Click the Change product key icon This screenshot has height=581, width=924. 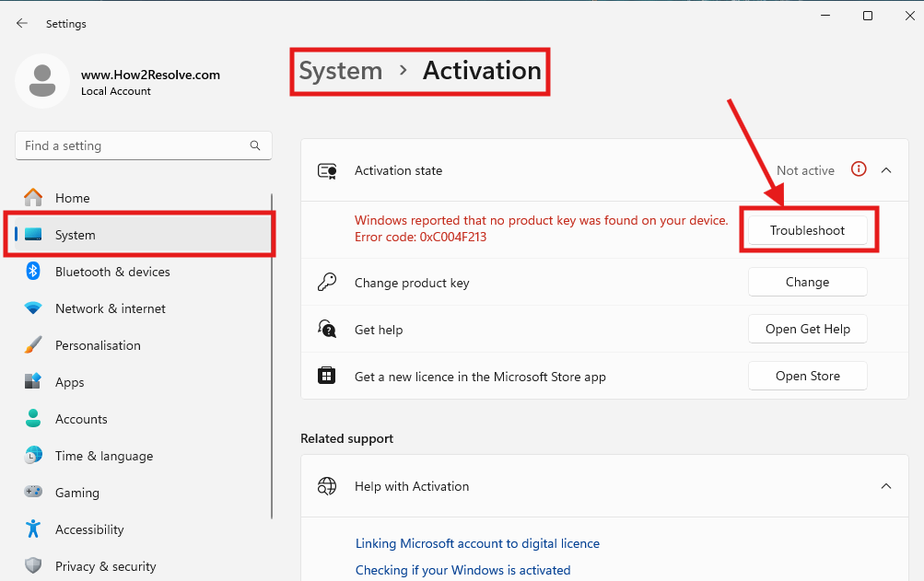(x=327, y=283)
